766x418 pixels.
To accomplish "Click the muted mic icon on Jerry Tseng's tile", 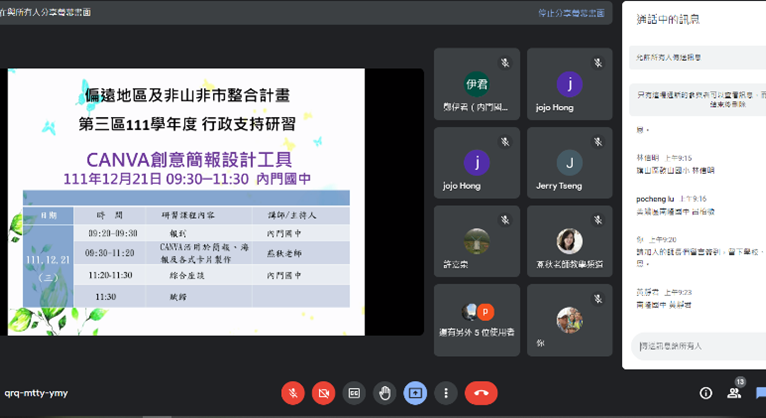I will click(x=598, y=142).
